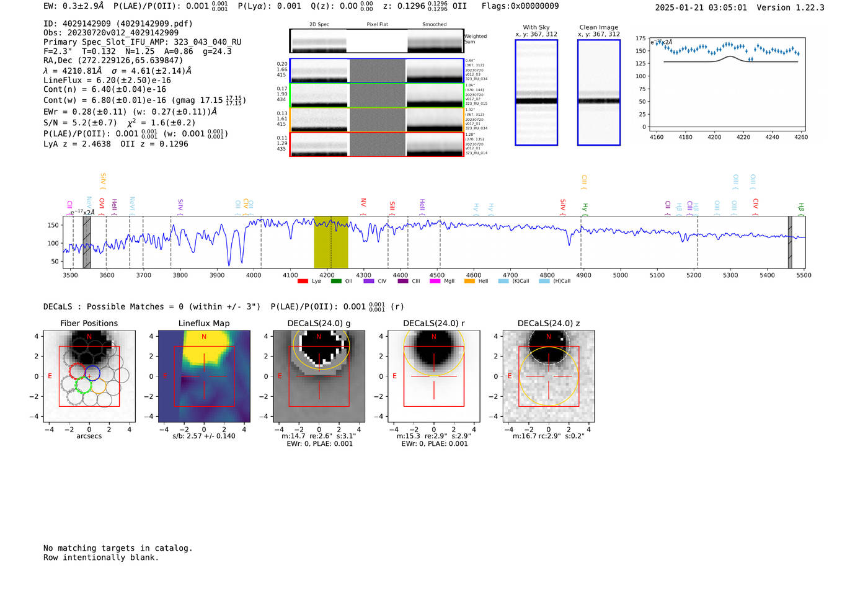Viewport: 868px width, 591px height.
Task: Click the green fiber circle in Fiber Positions
Action: (x=83, y=385)
